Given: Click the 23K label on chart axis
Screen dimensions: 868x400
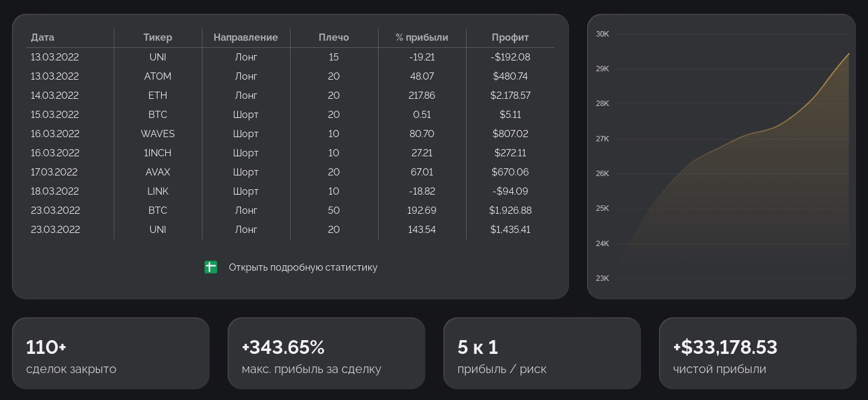Looking at the screenshot, I should tap(602, 278).
